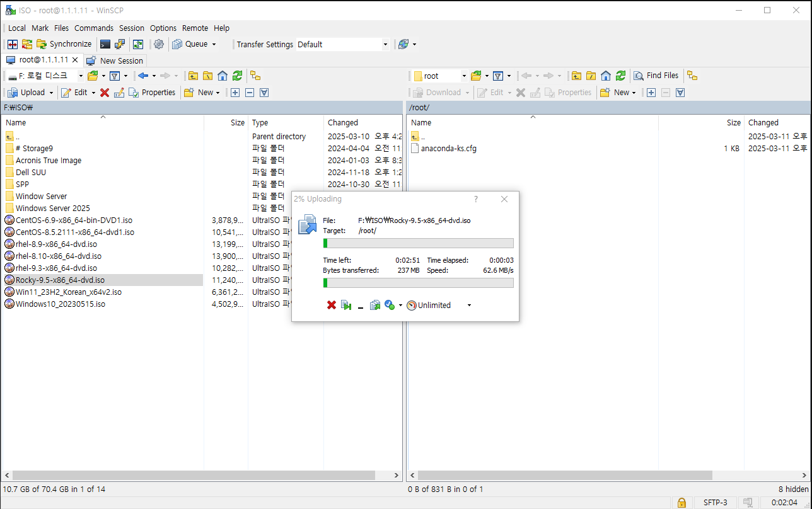812x509 pixels.
Task: Open local Properties
Action: [152, 92]
